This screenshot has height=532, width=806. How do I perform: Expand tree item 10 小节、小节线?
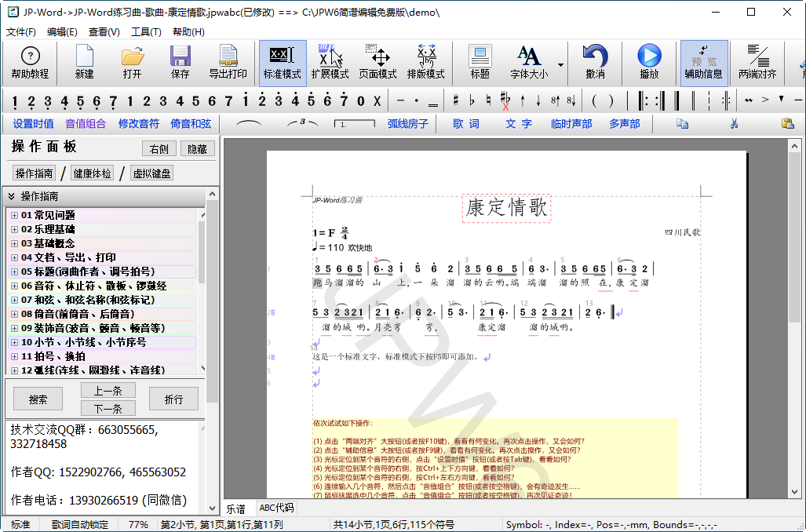(14, 342)
